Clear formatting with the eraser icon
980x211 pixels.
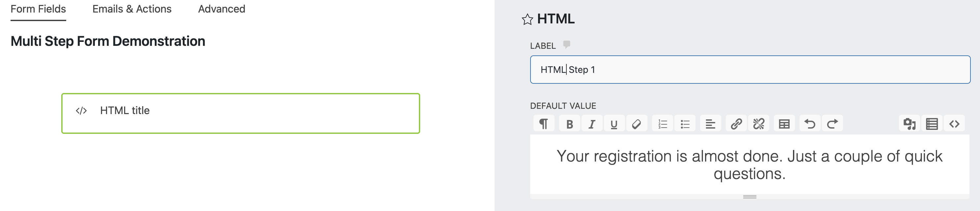coord(637,123)
